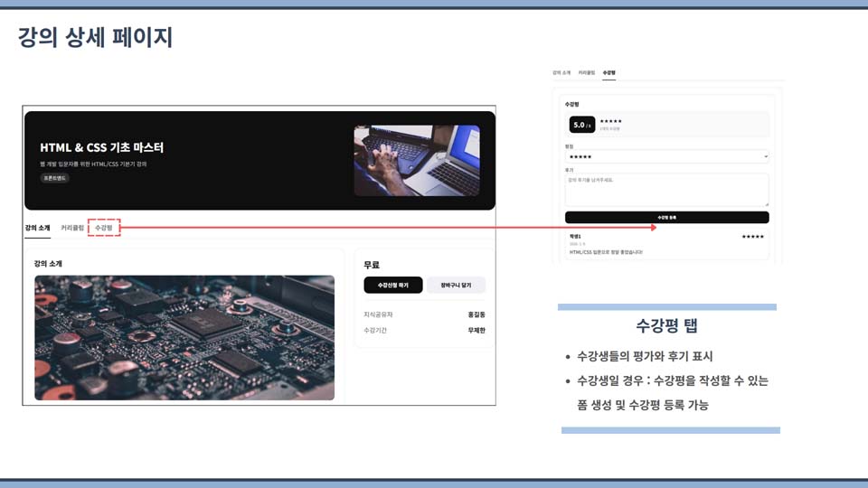Click the 프론트엔드 category badge
This screenshot has width=868, height=488.
pos(54,178)
